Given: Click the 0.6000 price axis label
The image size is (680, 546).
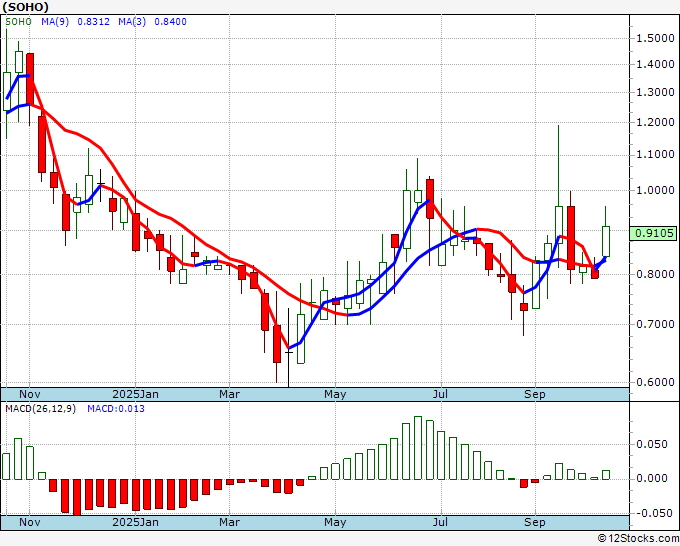Looking at the screenshot, I should [x=654, y=383].
